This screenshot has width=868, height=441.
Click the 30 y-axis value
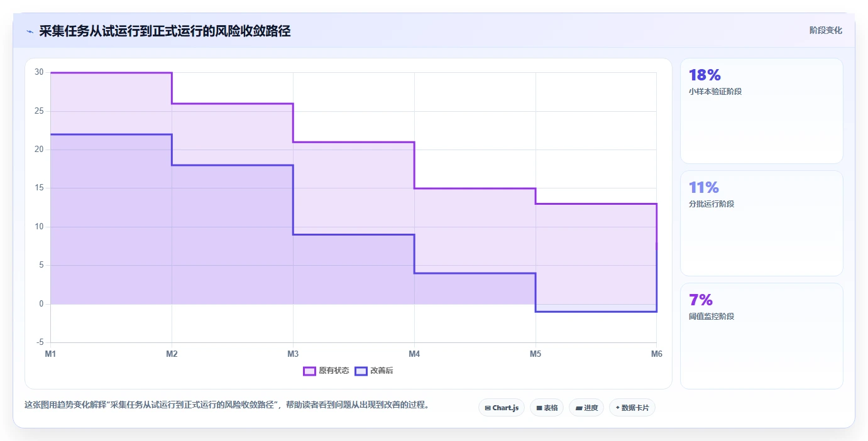click(39, 72)
